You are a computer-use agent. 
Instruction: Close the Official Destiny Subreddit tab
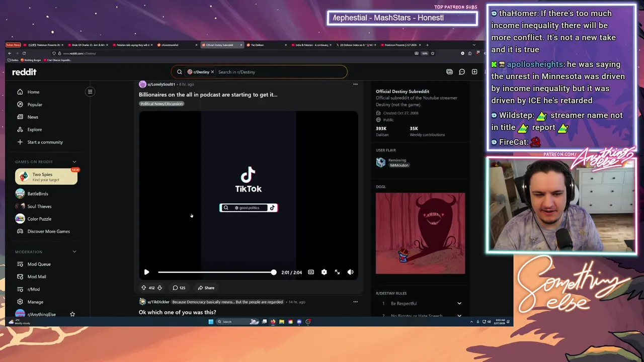(x=241, y=45)
